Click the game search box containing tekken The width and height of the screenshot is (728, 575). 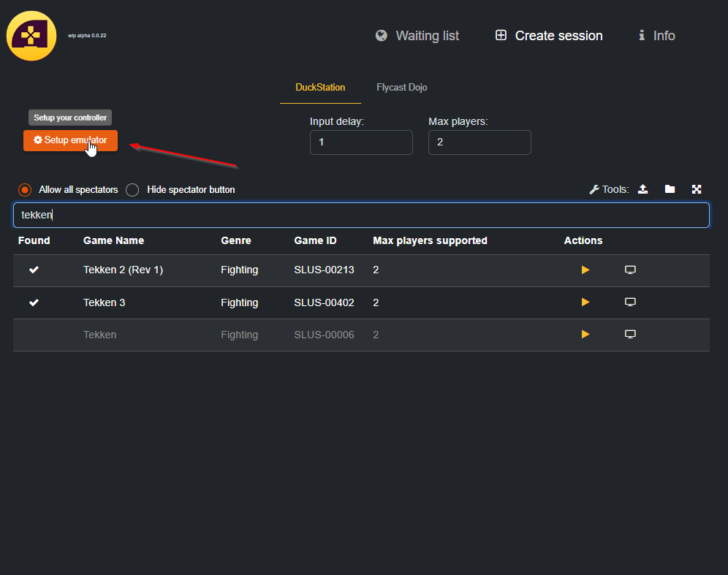361,215
